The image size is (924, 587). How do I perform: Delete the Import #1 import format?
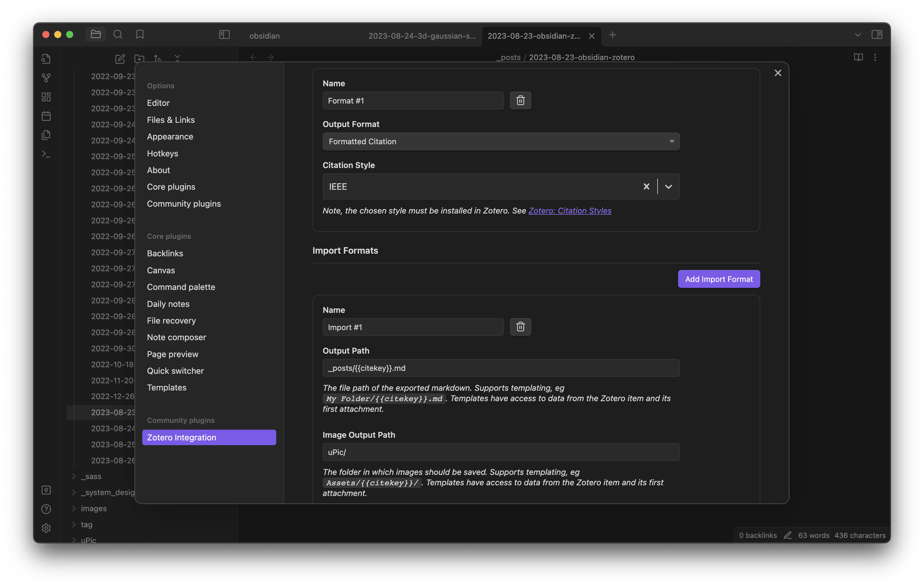click(520, 327)
